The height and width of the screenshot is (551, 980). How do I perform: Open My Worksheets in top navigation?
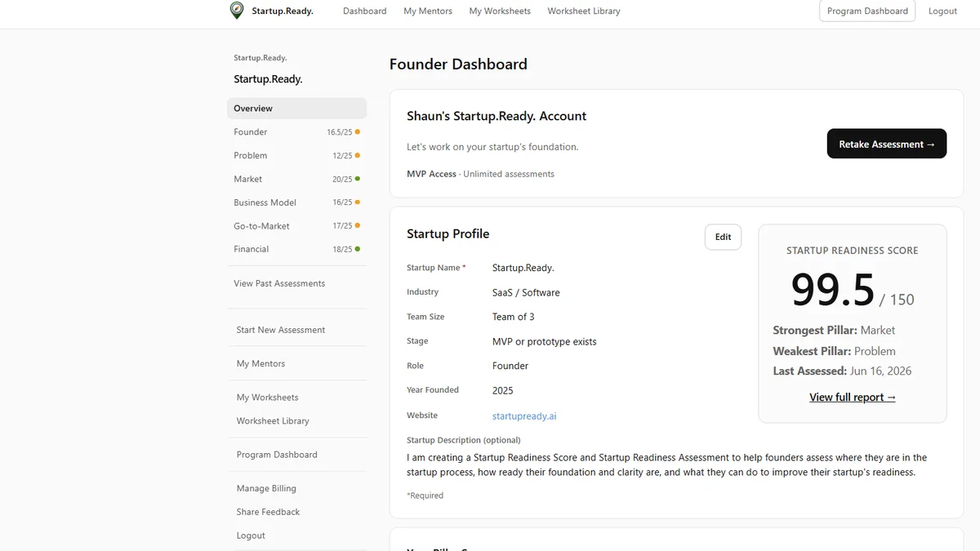tap(500, 11)
